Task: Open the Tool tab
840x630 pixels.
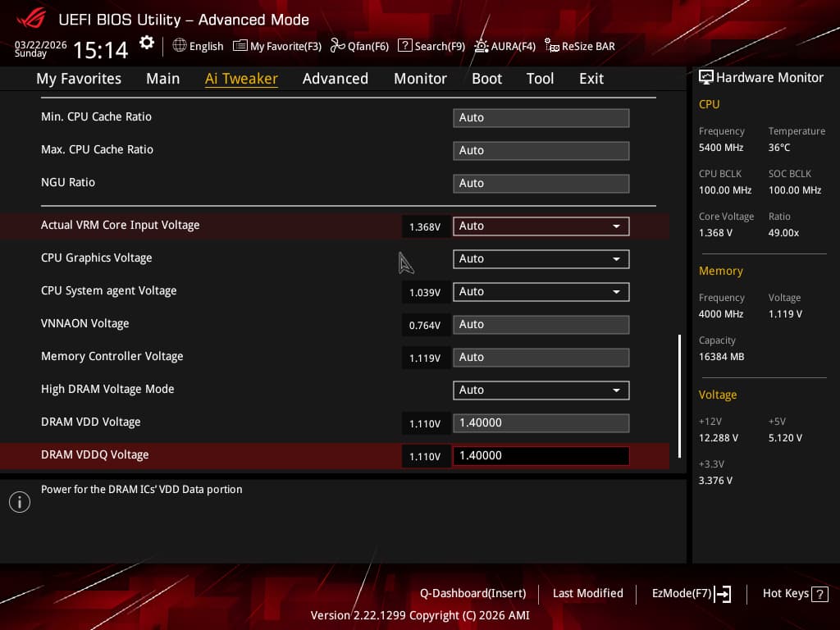Action: (540, 79)
